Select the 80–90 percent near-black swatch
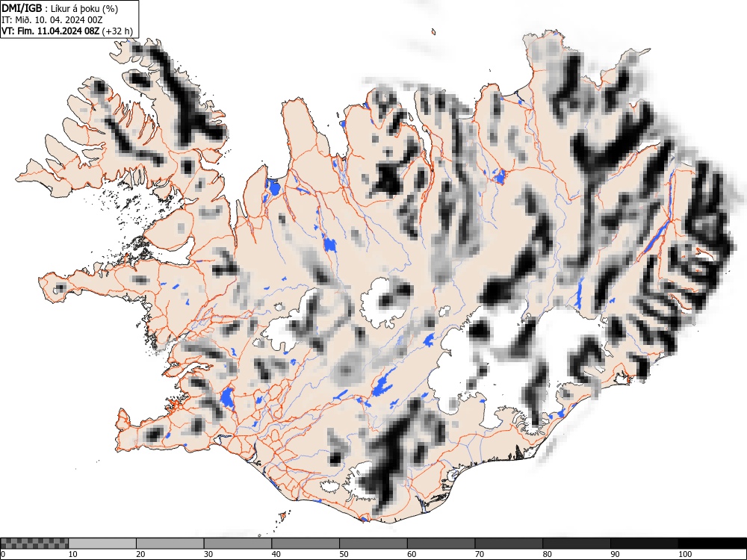Screen dimensions: 747x560 point(577,544)
